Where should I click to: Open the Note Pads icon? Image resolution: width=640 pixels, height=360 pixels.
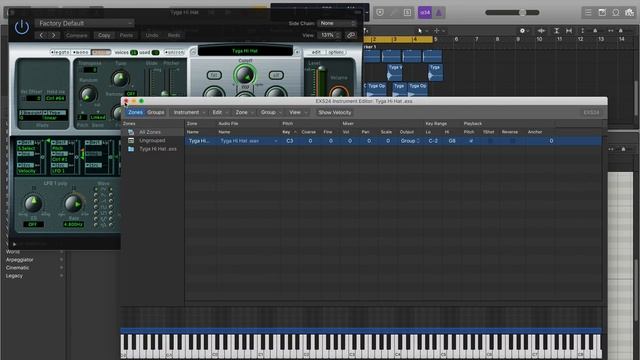coord(602,13)
